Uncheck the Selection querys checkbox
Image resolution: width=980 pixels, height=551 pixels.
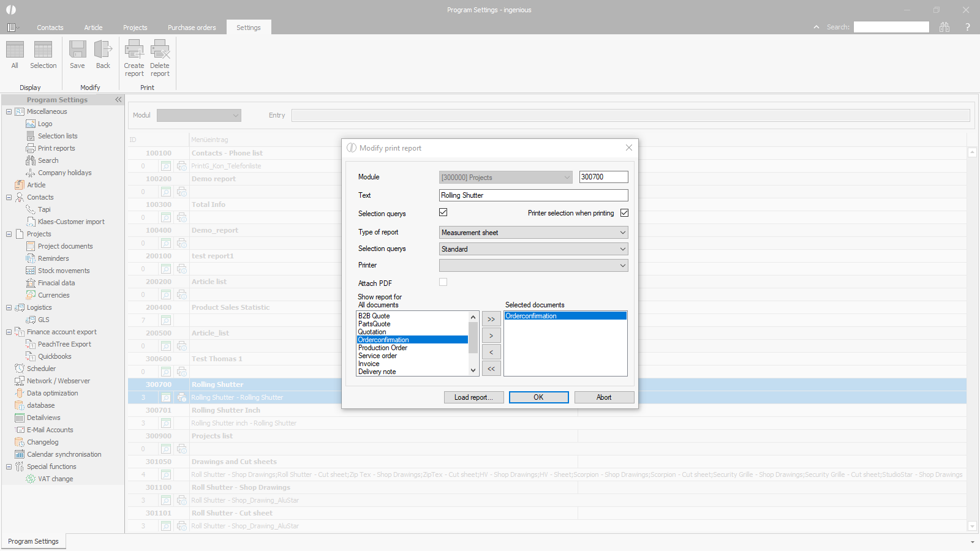(x=443, y=212)
